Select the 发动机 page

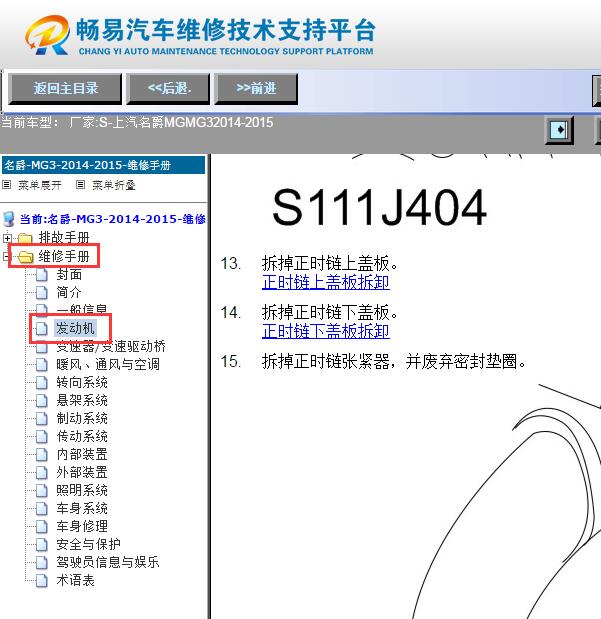click(x=75, y=328)
